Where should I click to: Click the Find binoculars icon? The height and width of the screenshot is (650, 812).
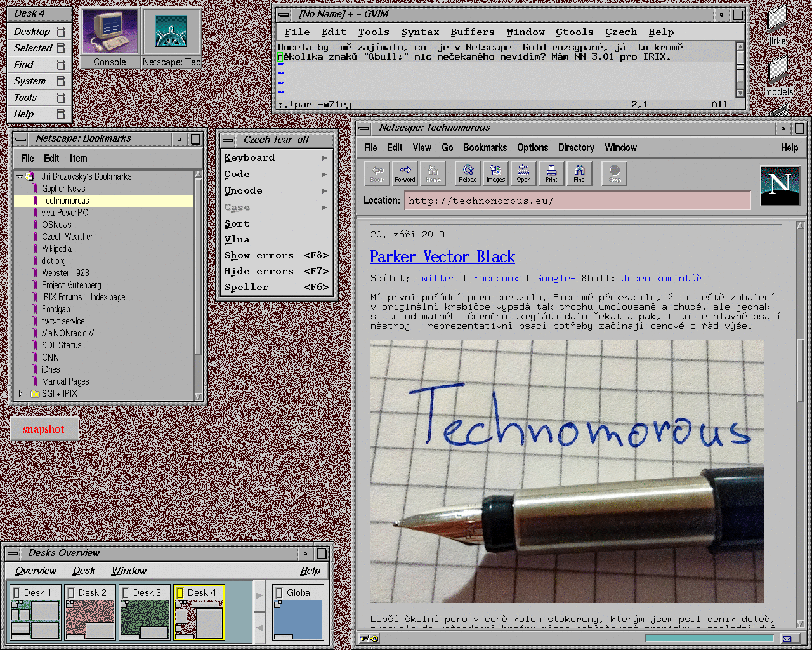[579, 173]
